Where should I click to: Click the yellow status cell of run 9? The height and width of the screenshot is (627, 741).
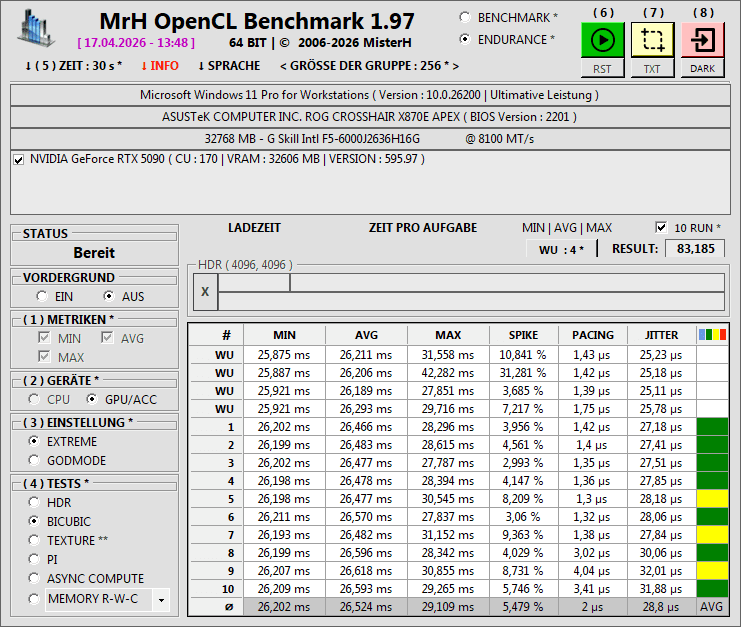point(712,571)
